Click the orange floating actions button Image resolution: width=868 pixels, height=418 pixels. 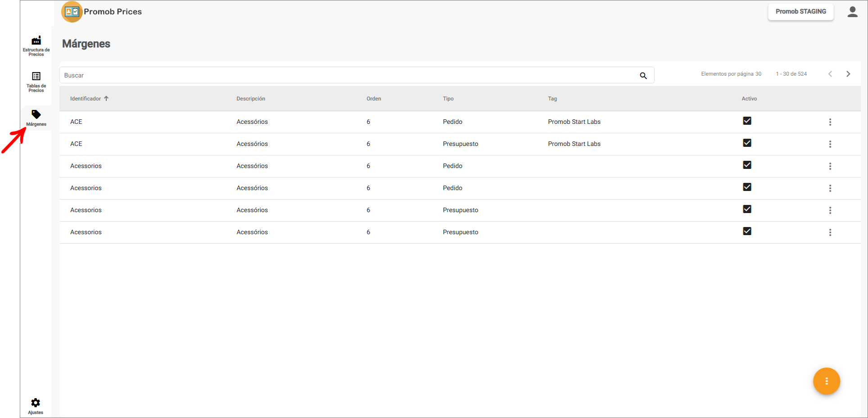(x=826, y=381)
